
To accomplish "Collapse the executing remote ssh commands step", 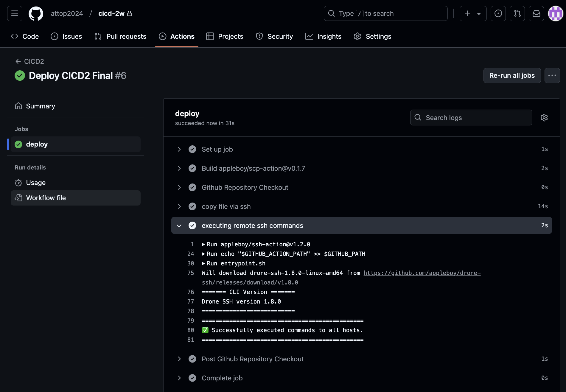I will coord(179,225).
